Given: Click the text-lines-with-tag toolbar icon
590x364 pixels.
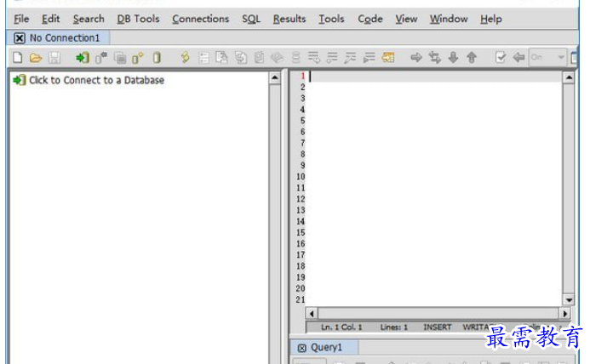Looking at the screenshot, I should (x=314, y=58).
